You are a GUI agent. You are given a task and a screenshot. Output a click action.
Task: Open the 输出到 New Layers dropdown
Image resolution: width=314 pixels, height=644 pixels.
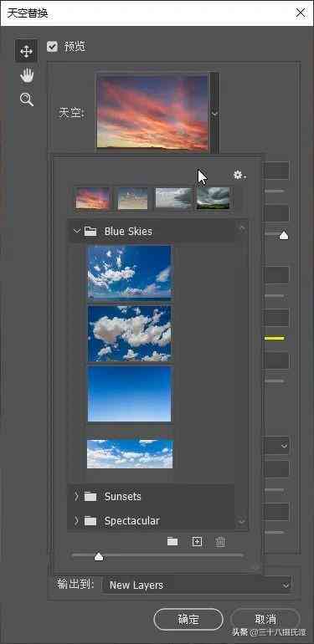pos(197,585)
